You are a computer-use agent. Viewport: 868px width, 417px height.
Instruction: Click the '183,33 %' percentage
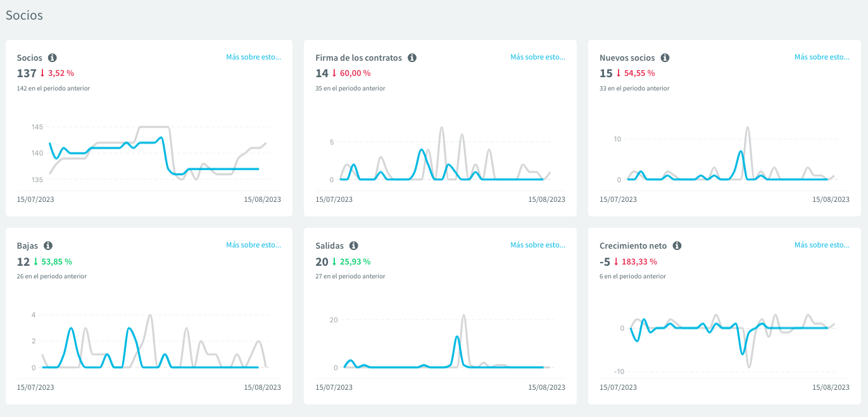coord(640,261)
